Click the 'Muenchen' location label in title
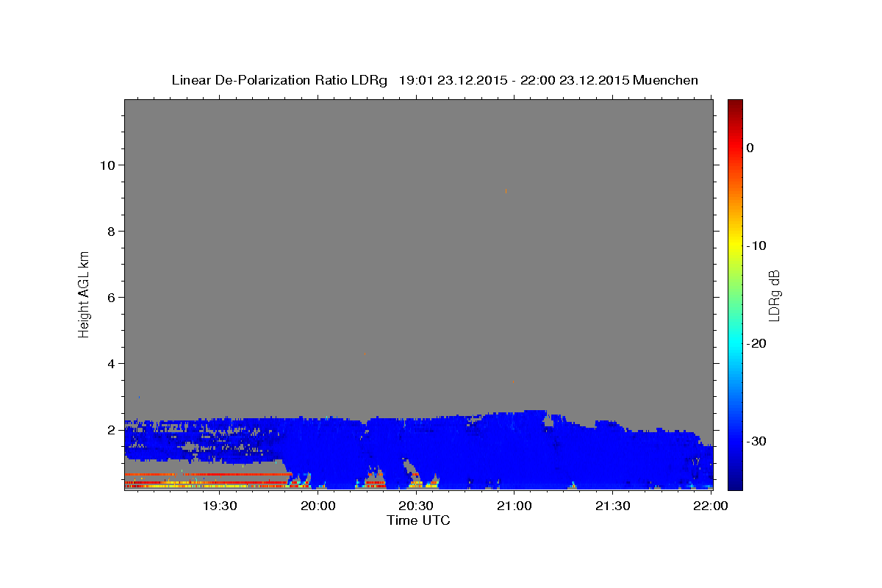 pyautogui.click(x=666, y=80)
